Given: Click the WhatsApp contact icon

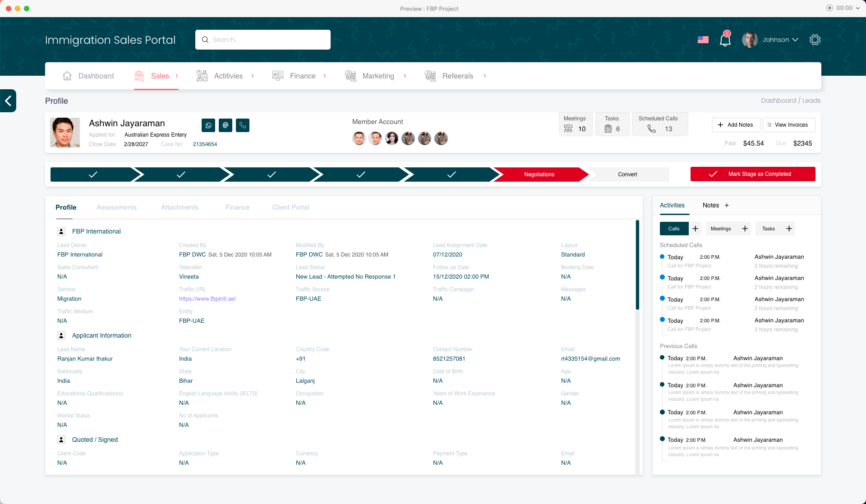Looking at the screenshot, I should [x=208, y=125].
